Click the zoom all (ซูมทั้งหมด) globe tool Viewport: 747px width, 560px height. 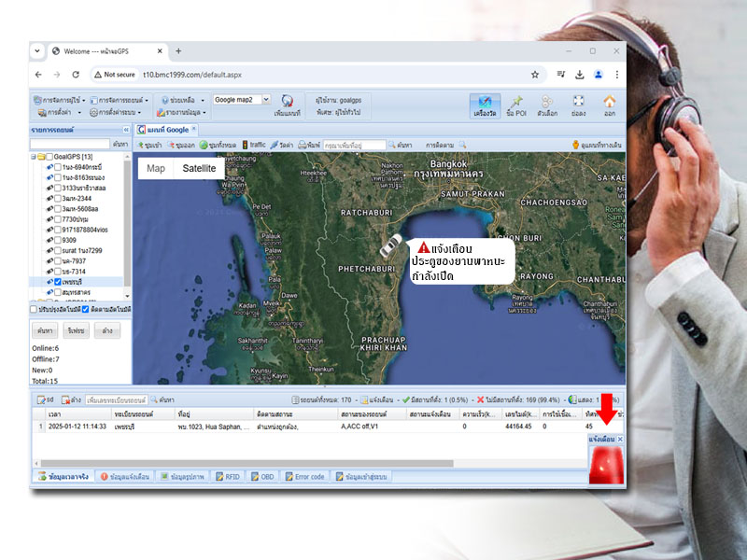pos(218,145)
